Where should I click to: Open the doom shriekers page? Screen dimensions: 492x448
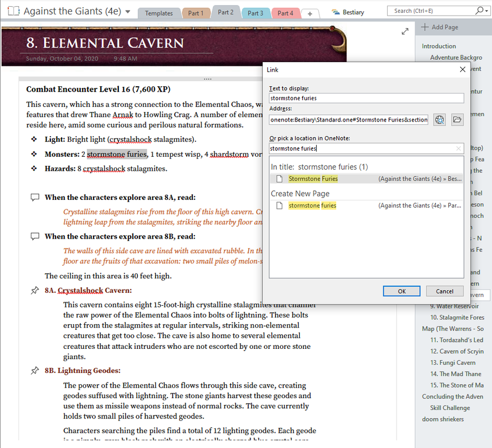pyautogui.click(x=443, y=419)
